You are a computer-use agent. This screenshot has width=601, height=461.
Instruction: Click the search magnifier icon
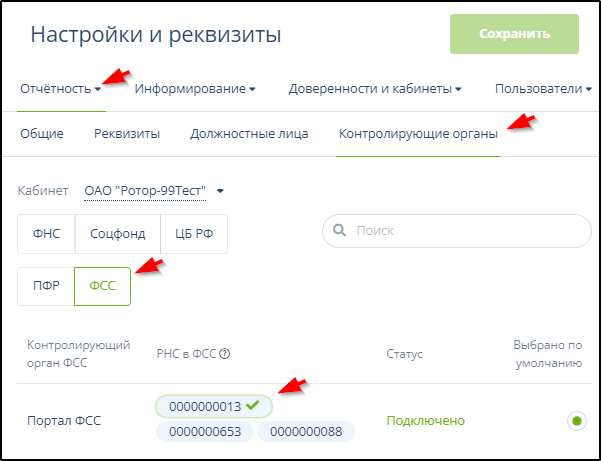(340, 231)
